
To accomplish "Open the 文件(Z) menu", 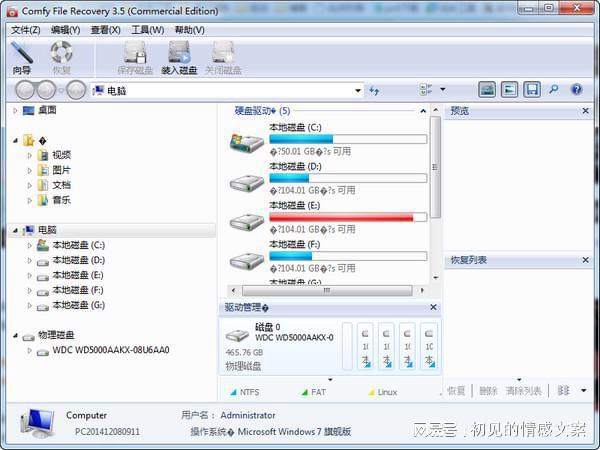I will coord(26,30).
